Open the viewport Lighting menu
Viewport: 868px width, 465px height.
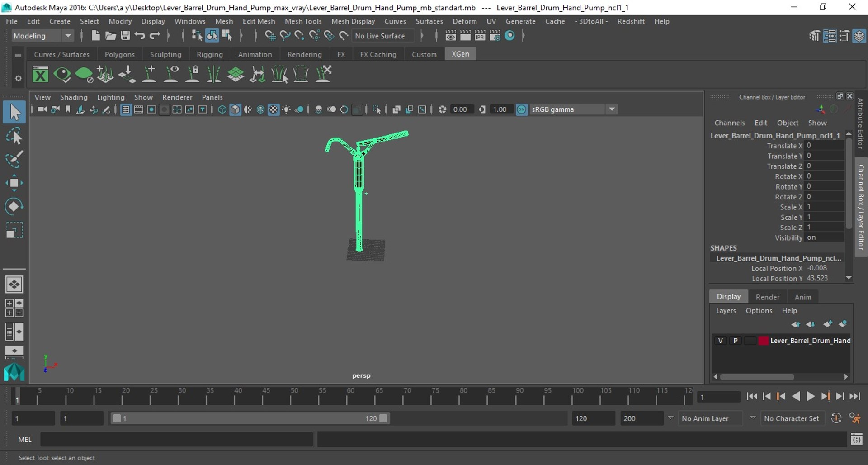[x=111, y=97]
